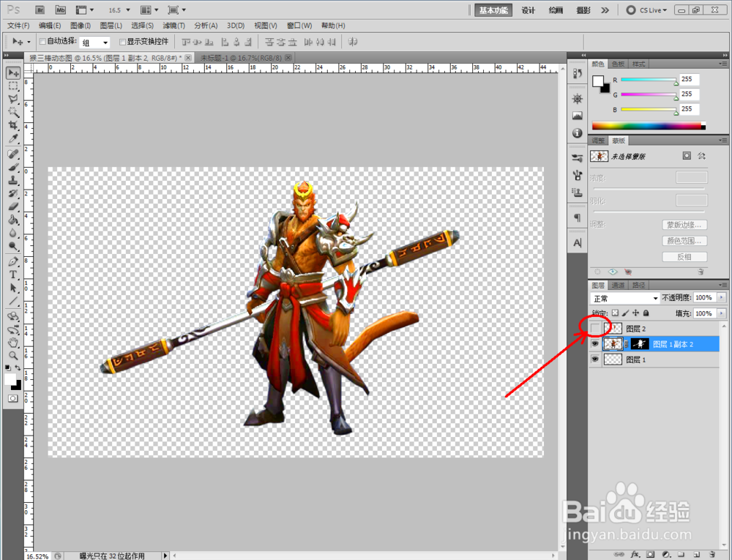Switch to 通道 tab
This screenshot has width=732, height=560.
pyautogui.click(x=618, y=285)
